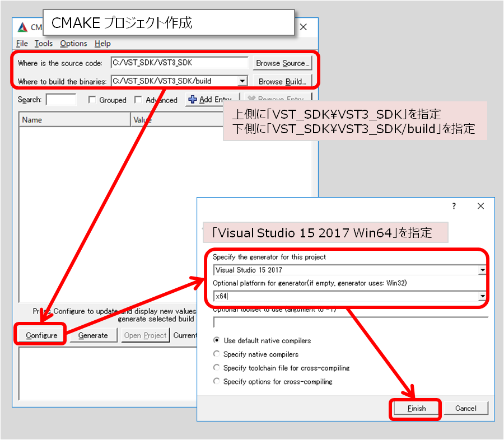Expand the generator dropdown arrow

pos(482,270)
